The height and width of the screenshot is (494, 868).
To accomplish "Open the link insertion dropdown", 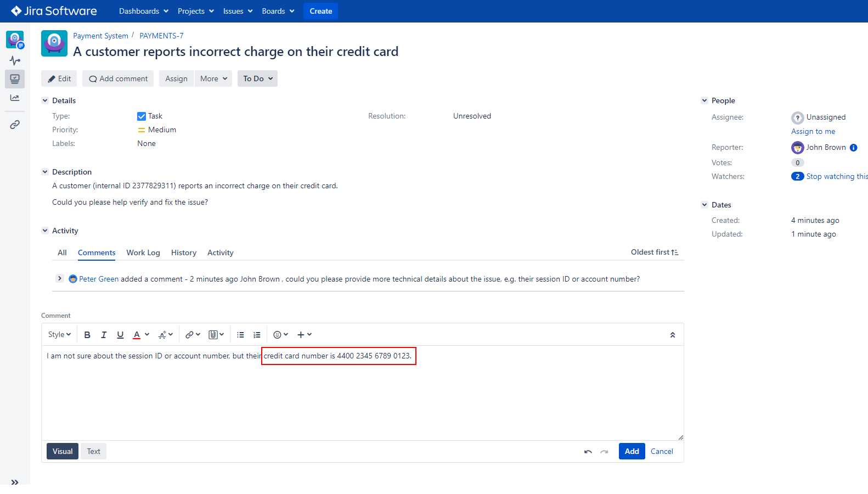I will point(193,335).
